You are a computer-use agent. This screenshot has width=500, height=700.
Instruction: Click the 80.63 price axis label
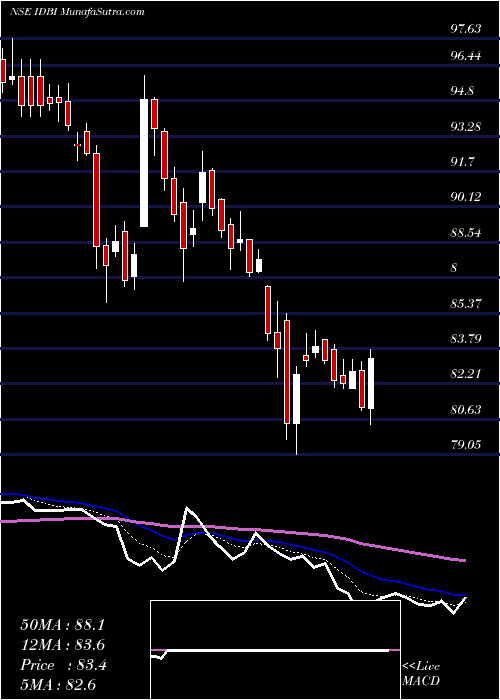(466, 410)
